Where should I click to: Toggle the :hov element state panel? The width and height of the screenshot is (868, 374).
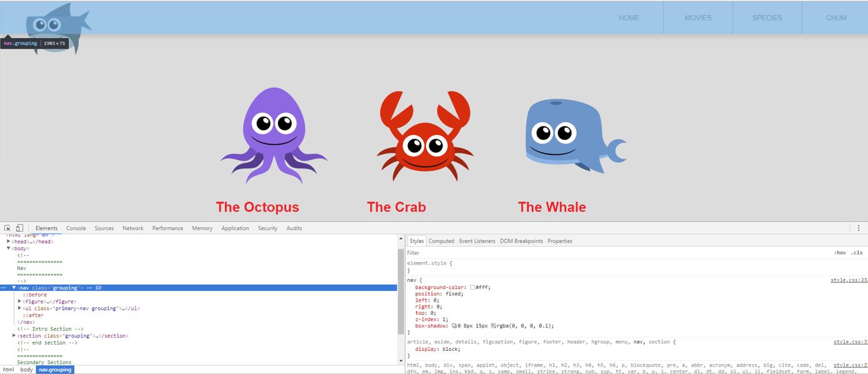[x=840, y=253]
